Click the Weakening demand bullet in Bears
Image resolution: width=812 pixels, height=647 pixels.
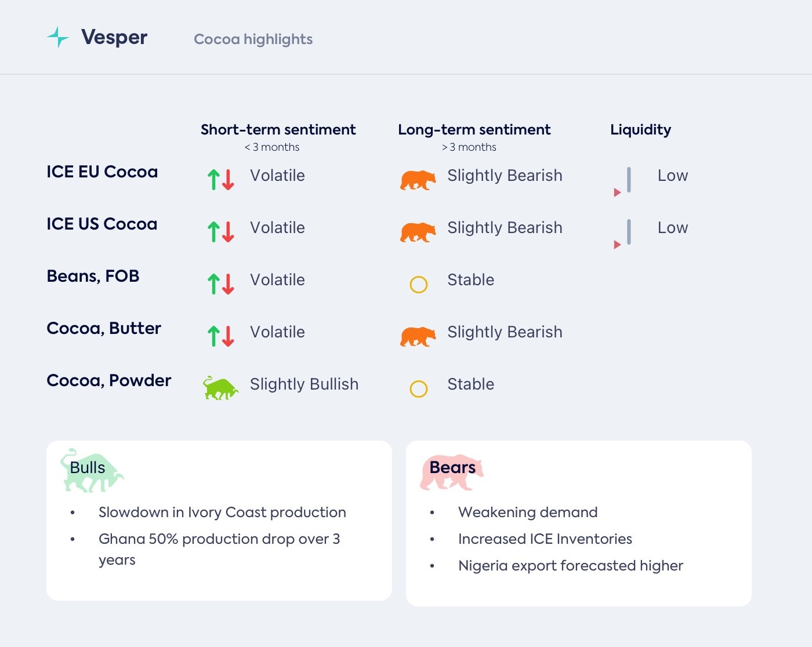click(x=527, y=512)
